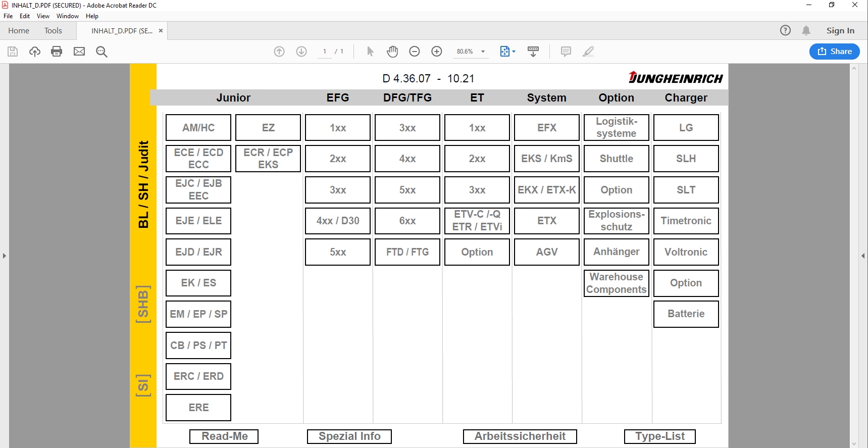Click the vertical scrollbar down arrow
This screenshot has height=448, width=868.
coord(854,444)
